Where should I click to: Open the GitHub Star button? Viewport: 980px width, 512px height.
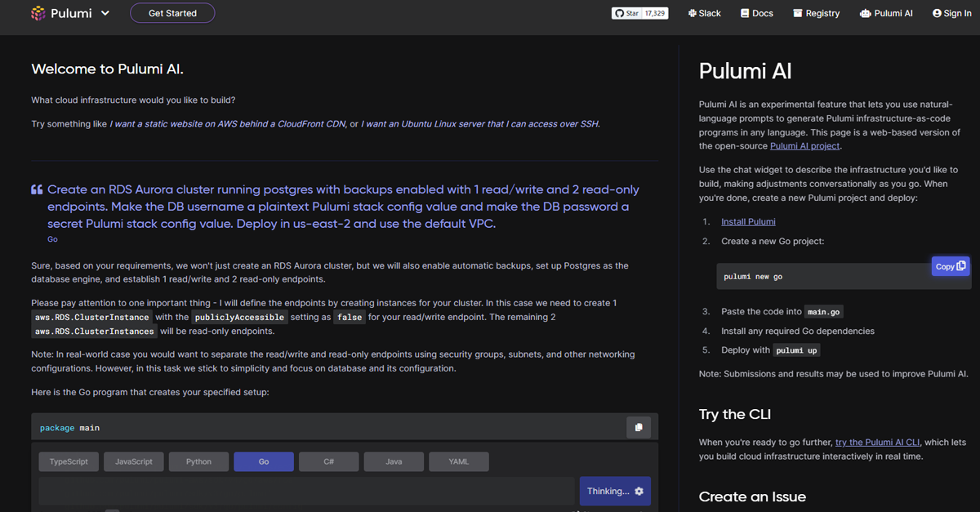pos(626,13)
